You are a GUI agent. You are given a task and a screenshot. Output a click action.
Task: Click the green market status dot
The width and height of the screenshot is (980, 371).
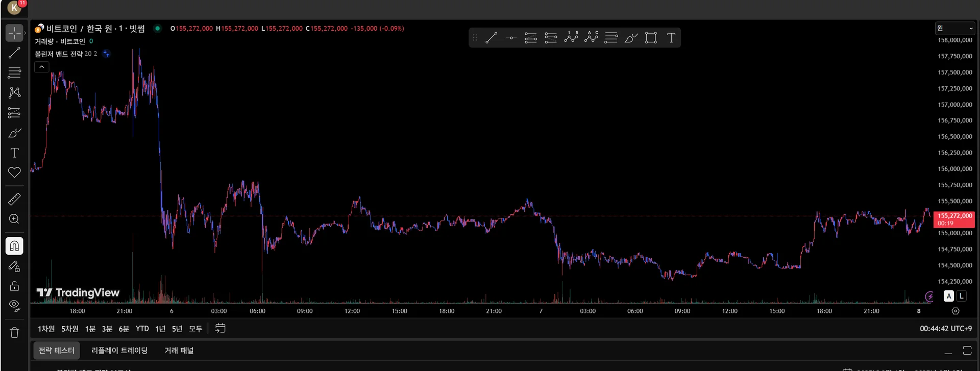coord(158,29)
